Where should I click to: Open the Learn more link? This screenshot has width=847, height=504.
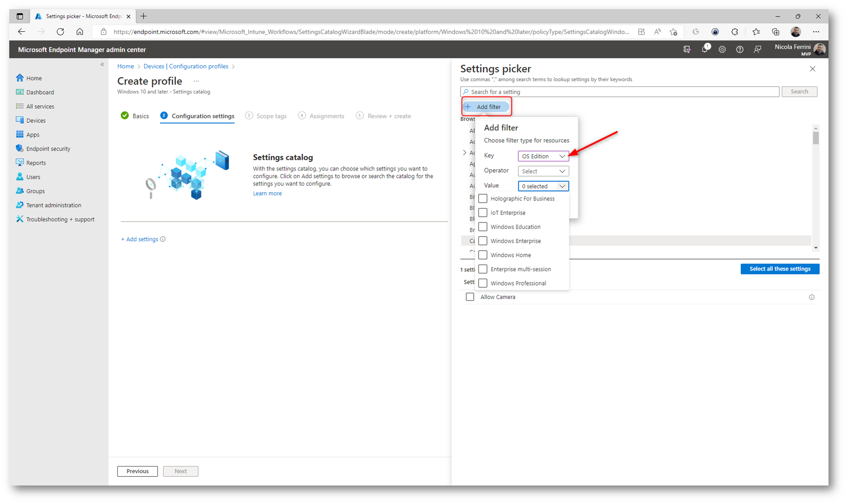click(267, 193)
